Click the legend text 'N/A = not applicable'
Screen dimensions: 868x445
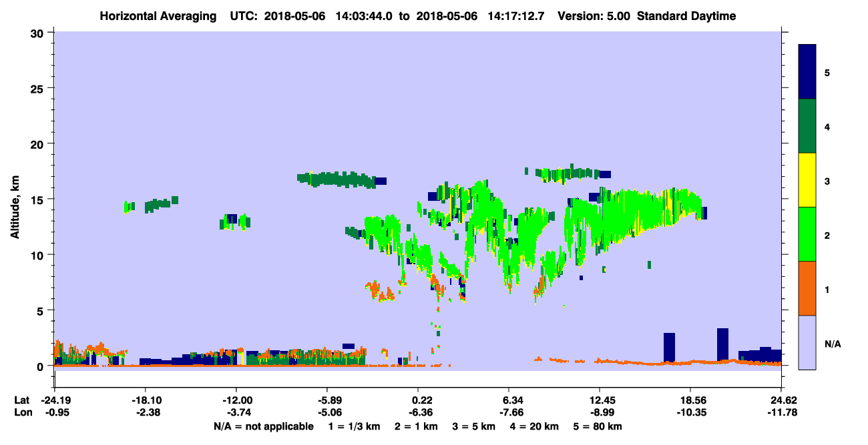tap(263, 426)
